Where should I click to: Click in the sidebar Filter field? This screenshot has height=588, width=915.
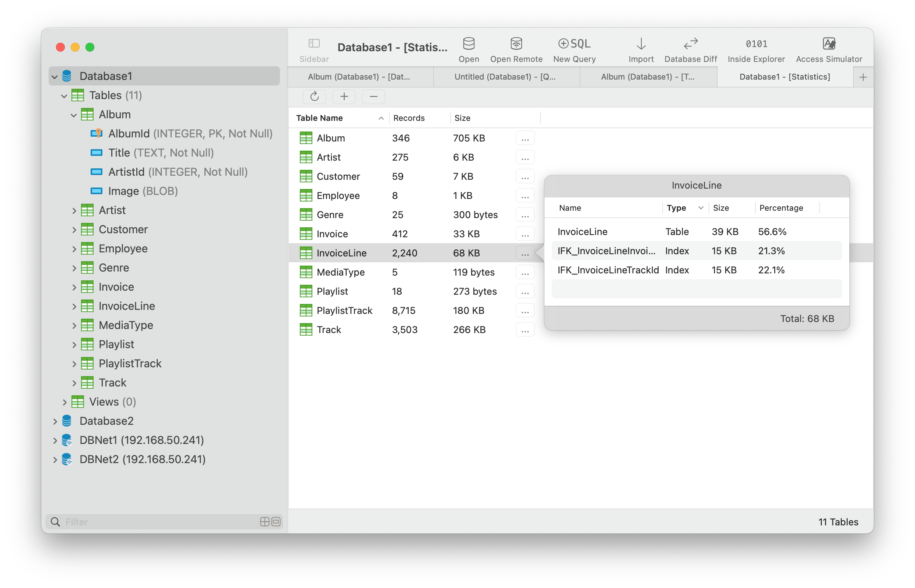pos(164,522)
